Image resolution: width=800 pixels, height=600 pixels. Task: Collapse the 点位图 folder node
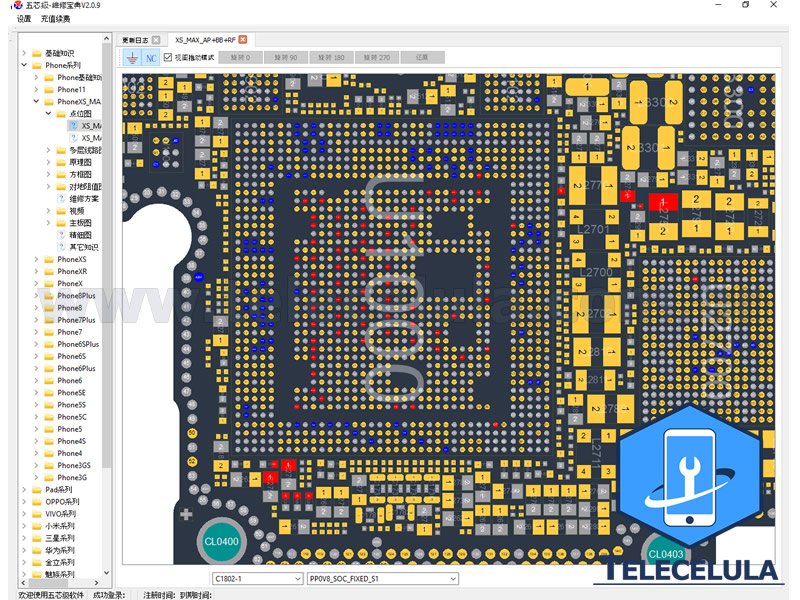(48, 114)
